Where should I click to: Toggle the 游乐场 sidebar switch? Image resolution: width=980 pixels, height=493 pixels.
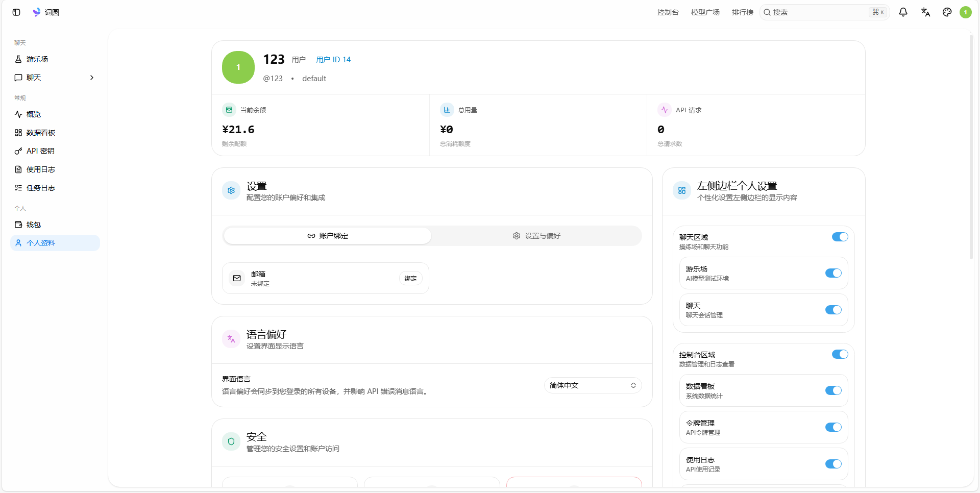pos(833,273)
